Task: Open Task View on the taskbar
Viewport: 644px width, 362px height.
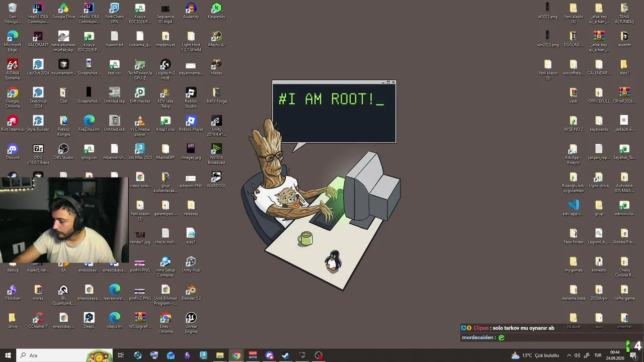Action: click(121, 355)
